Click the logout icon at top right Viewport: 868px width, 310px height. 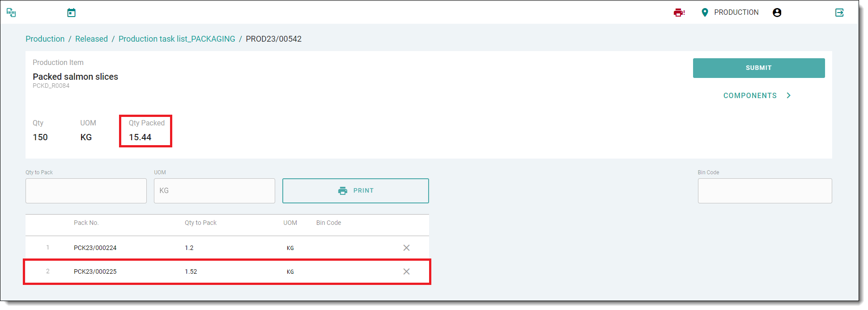pyautogui.click(x=839, y=13)
